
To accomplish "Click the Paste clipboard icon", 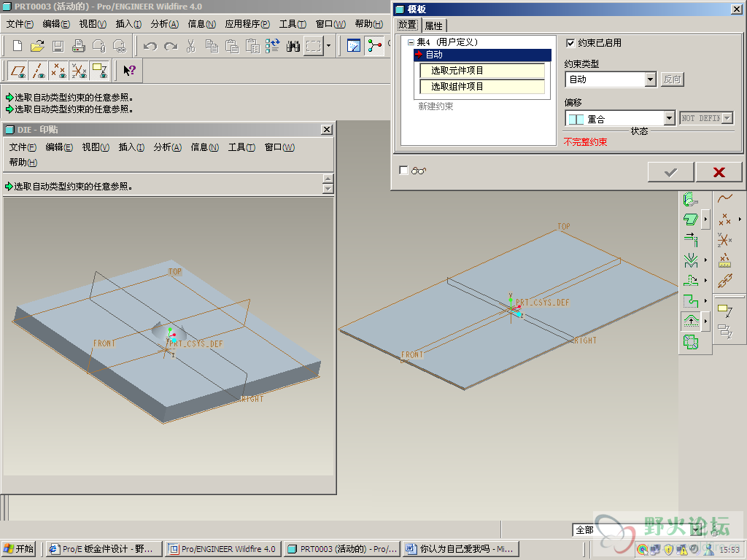I will [x=232, y=46].
